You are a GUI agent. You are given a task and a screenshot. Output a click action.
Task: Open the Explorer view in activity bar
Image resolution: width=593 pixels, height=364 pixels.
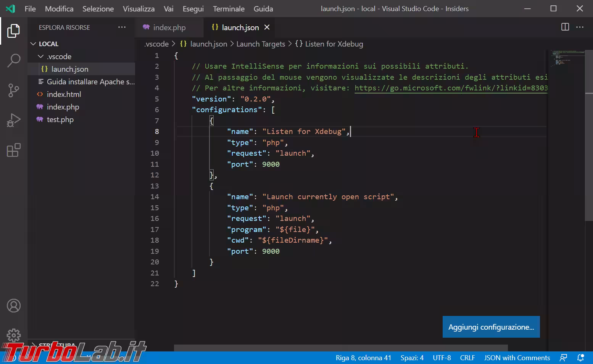14,31
